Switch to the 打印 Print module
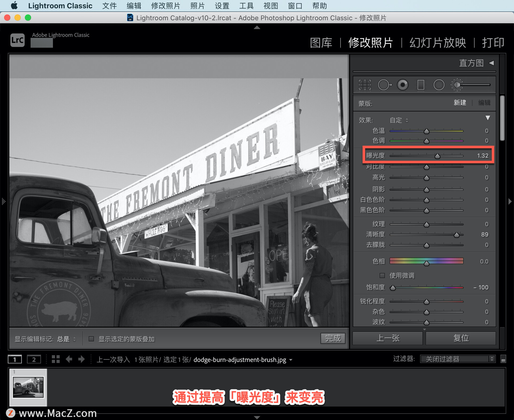The width and height of the screenshot is (514, 420). pos(493,43)
